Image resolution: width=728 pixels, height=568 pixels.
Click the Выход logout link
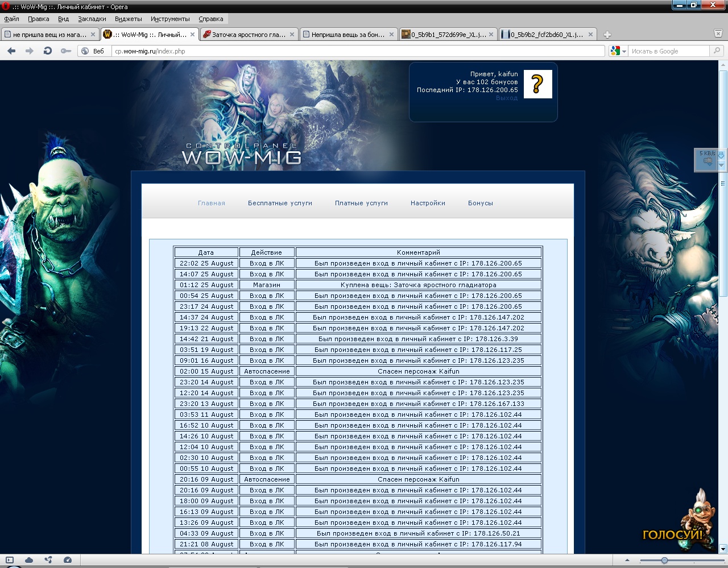507,98
